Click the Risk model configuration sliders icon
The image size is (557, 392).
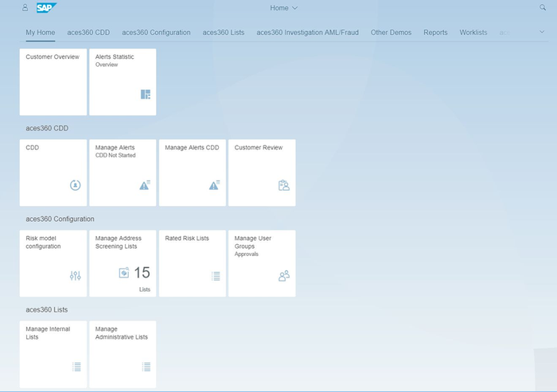[x=76, y=276]
